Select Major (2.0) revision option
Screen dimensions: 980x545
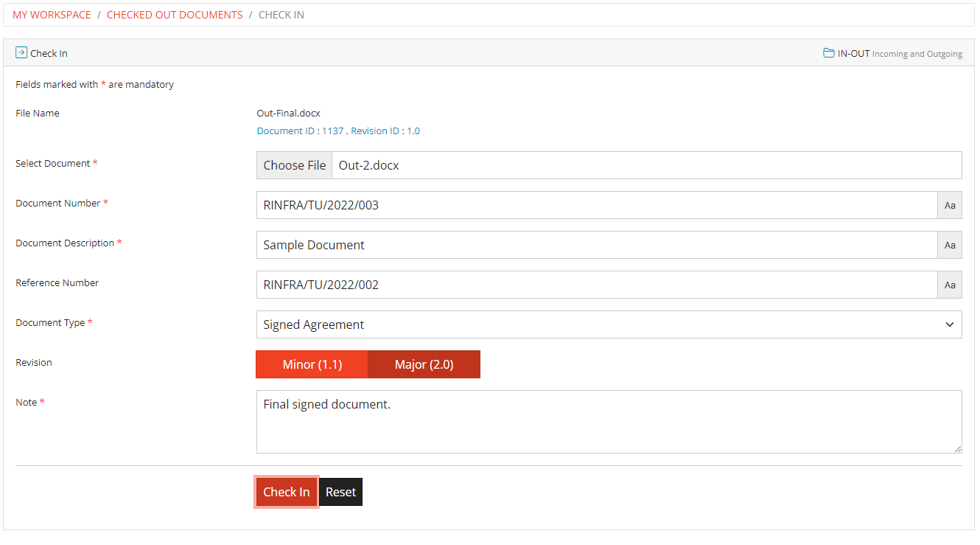tap(424, 364)
